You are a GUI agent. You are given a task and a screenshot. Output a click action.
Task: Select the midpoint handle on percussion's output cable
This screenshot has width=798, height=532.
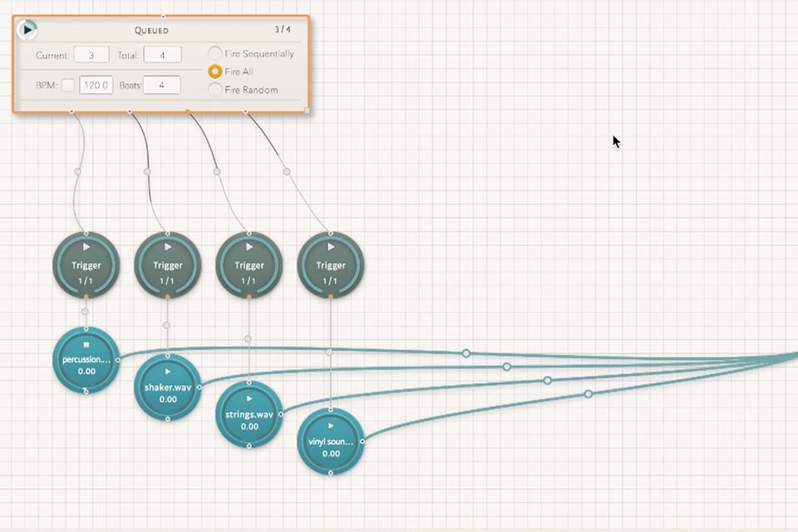pos(466,353)
